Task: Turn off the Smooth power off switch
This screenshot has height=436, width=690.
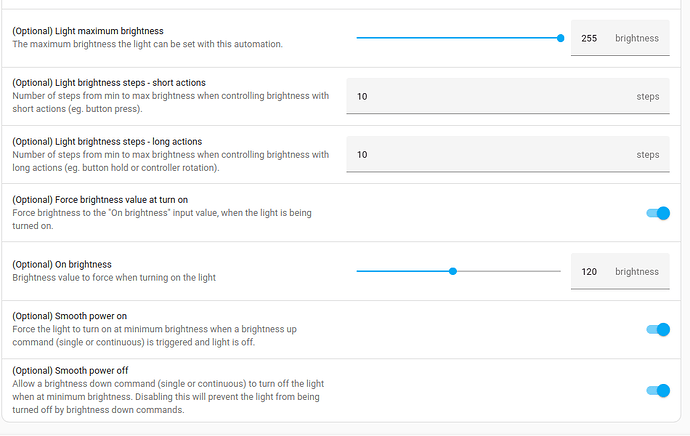Action: click(657, 391)
